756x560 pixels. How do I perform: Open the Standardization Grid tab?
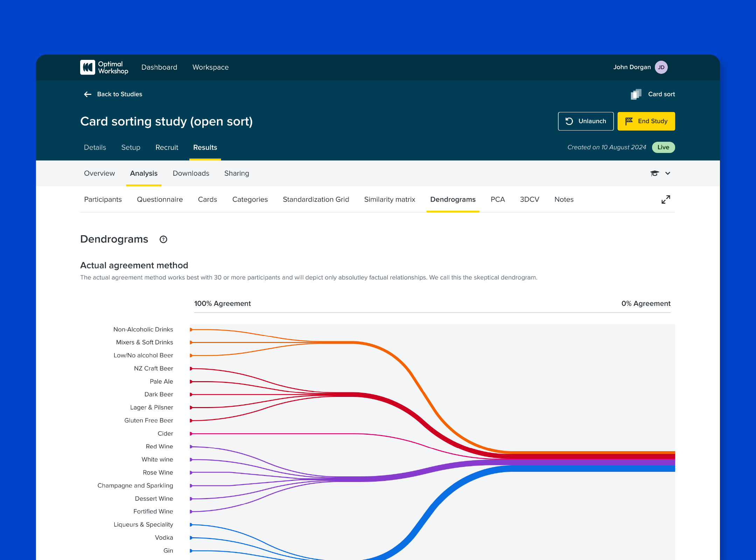click(x=316, y=199)
